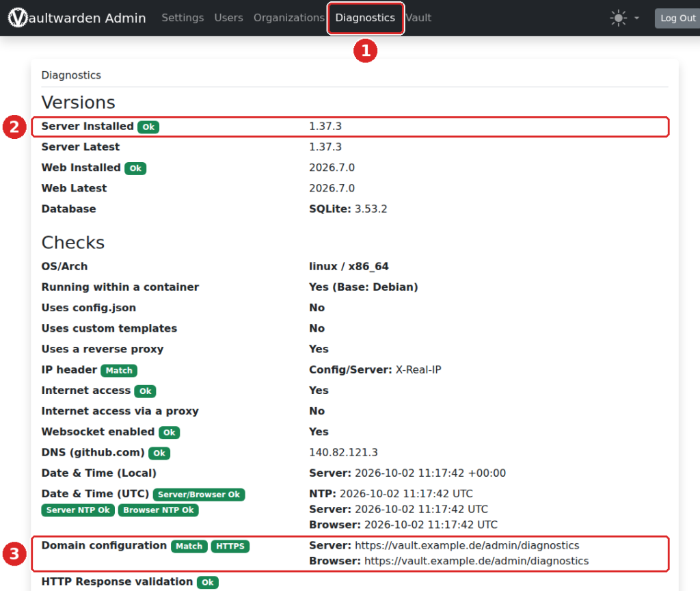Screen dimensions: 700x591
Task: Select the Server Installed version 1.37.3
Action: (325, 127)
